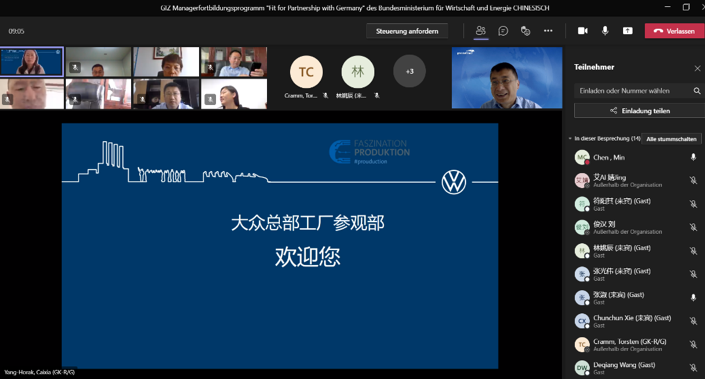Image resolution: width=705 pixels, height=379 pixels.
Task: Toggle the microphone mute
Action: point(605,31)
